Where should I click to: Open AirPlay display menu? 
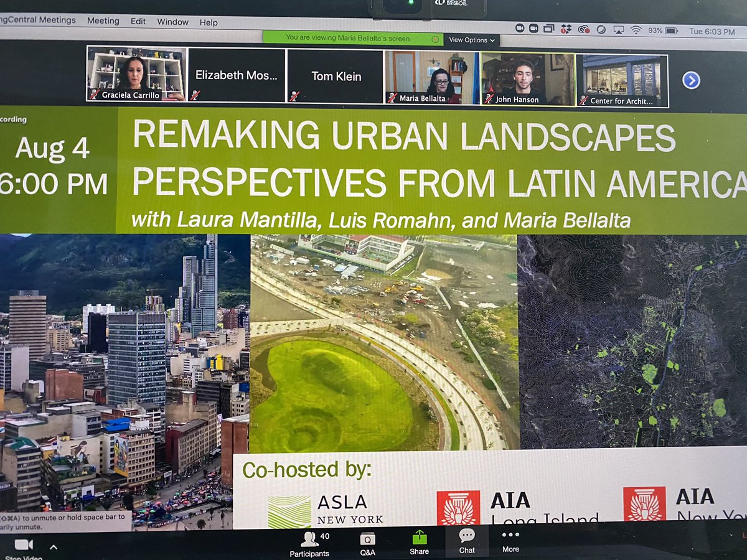(x=619, y=29)
